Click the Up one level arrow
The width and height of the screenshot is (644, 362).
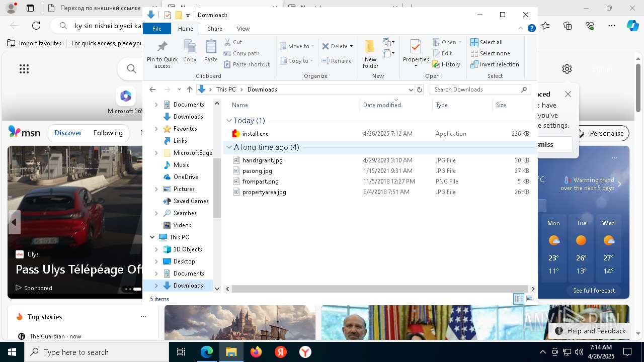coord(189,89)
